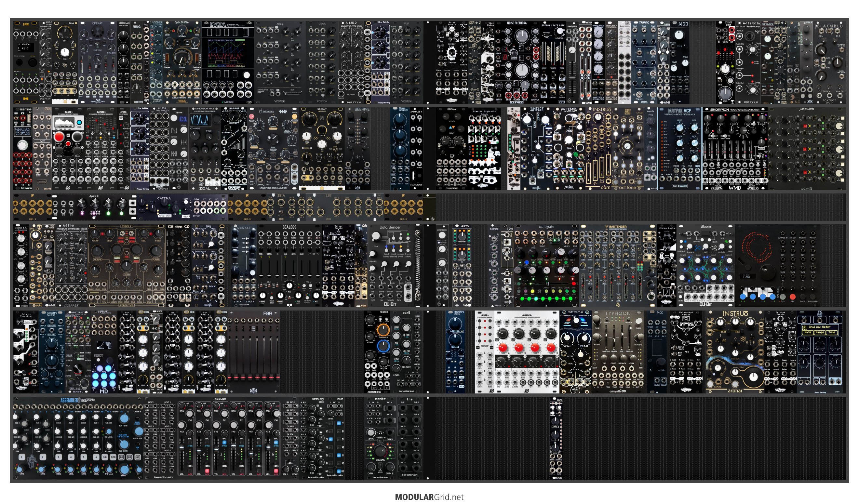Select the ARCAICO module
The height and width of the screenshot is (504, 859).
807,149
